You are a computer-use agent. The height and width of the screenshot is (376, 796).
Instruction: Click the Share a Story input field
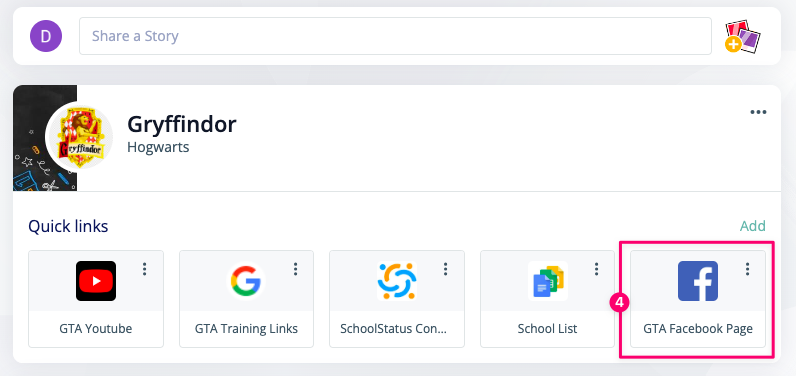click(395, 36)
